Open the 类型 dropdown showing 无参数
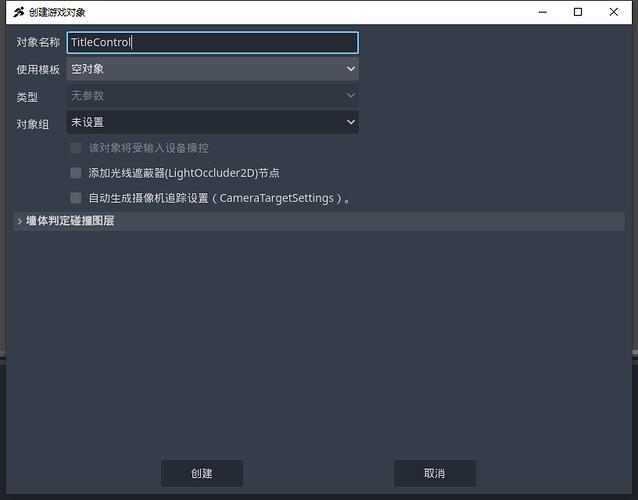The height and width of the screenshot is (500, 638). [212, 96]
